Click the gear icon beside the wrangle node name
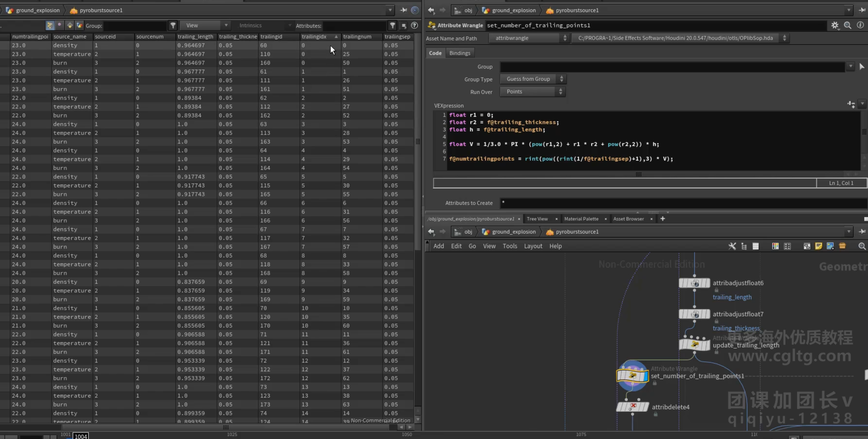 835,25
